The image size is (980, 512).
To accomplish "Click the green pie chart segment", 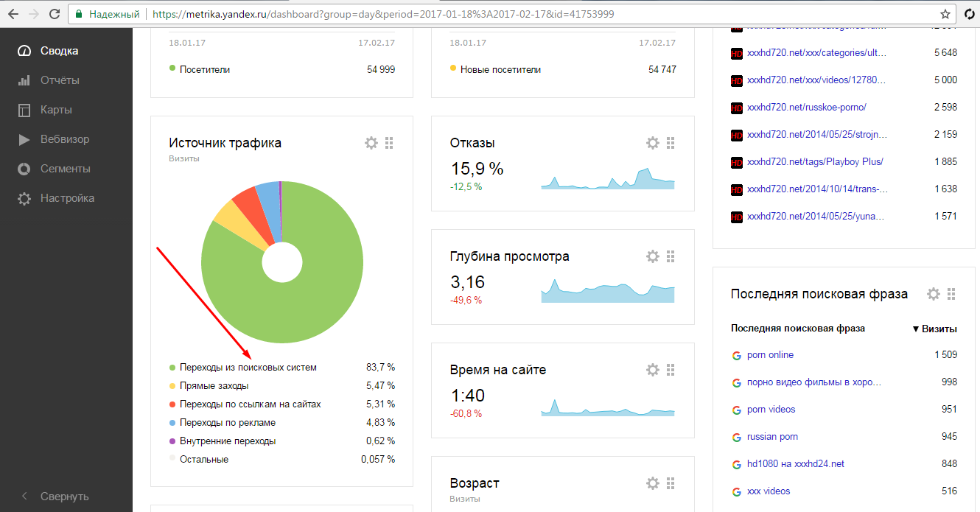I will click(295, 309).
